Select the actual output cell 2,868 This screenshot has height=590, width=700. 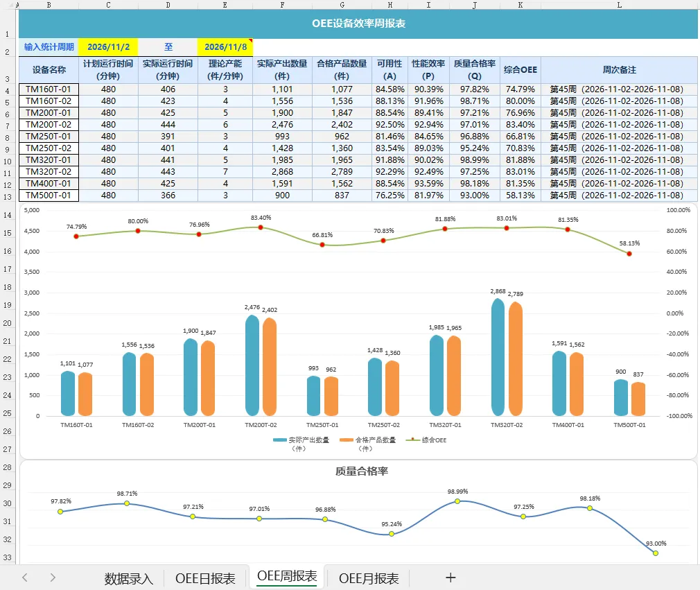click(282, 171)
